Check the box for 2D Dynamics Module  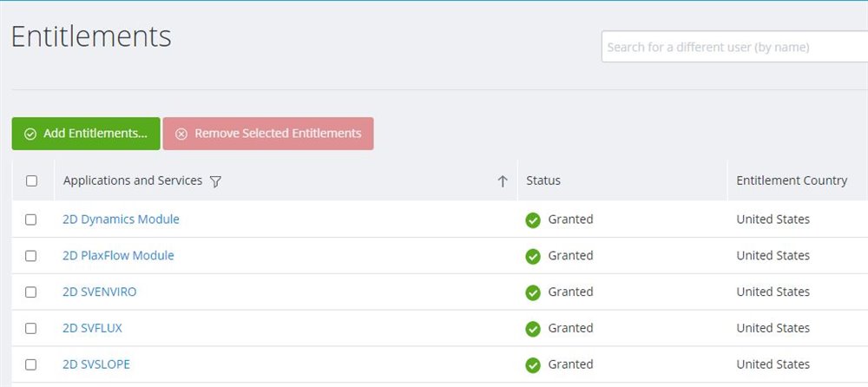coord(31,220)
